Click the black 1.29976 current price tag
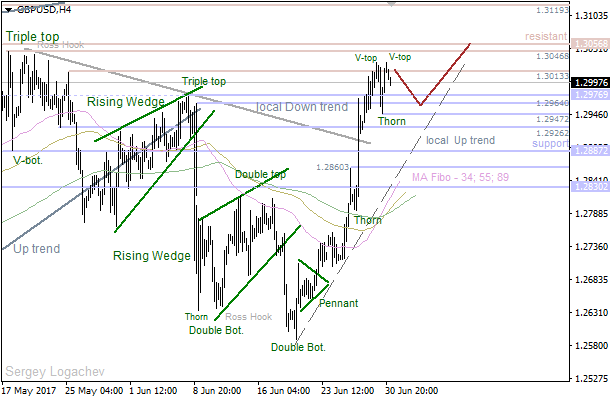 589,83
